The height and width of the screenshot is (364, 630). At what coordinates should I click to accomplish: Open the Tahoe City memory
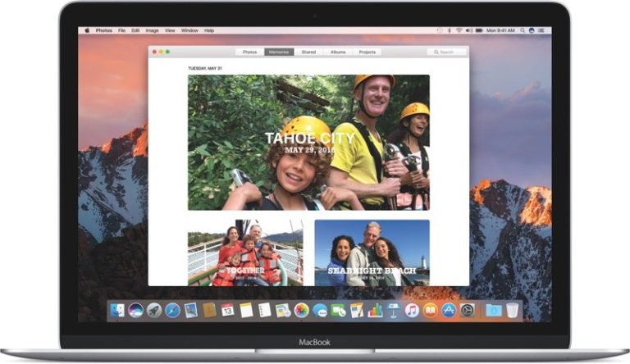(308, 143)
